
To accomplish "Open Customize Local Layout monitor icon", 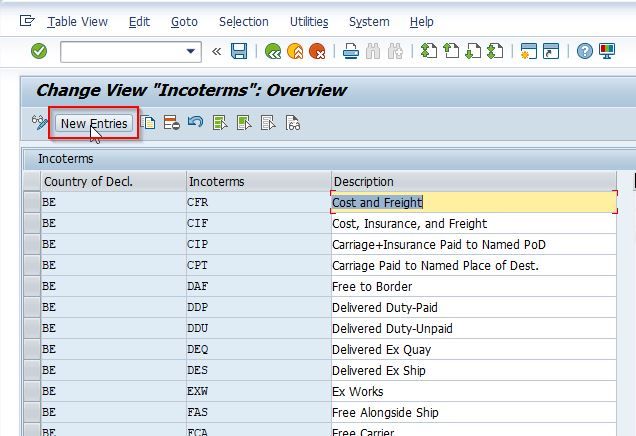I will (607, 51).
